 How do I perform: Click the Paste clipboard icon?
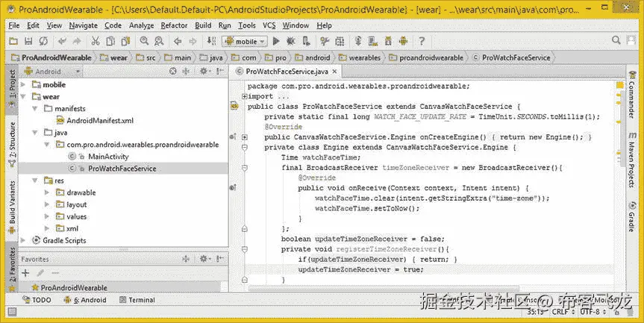(x=125, y=41)
